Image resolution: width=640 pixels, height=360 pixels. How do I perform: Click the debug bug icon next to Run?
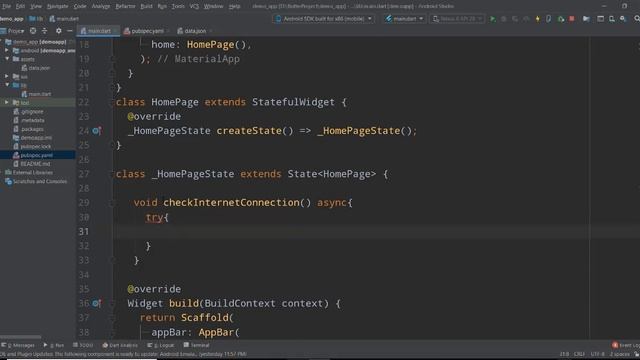tap(504, 19)
